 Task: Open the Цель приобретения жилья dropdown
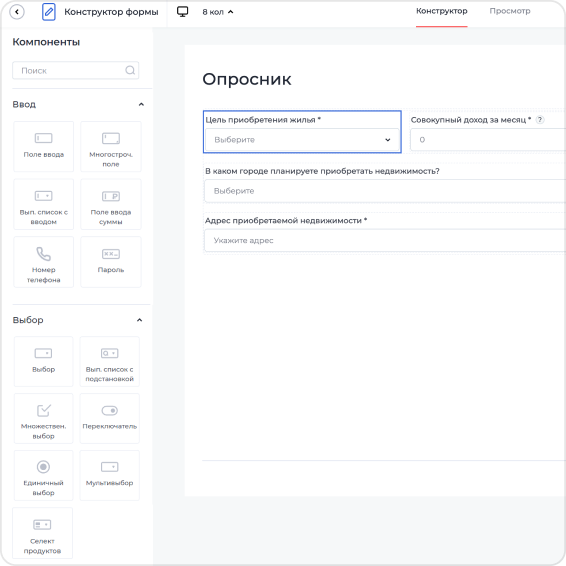tap(302, 140)
